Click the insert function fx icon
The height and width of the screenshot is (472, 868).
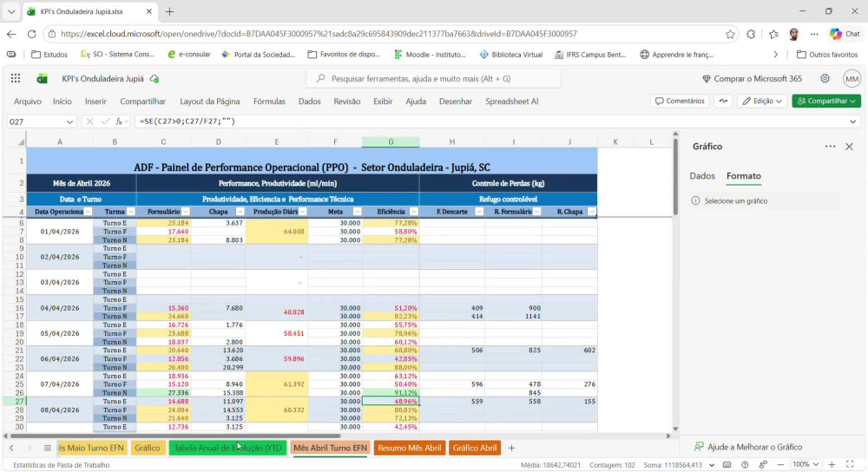[119, 121]
